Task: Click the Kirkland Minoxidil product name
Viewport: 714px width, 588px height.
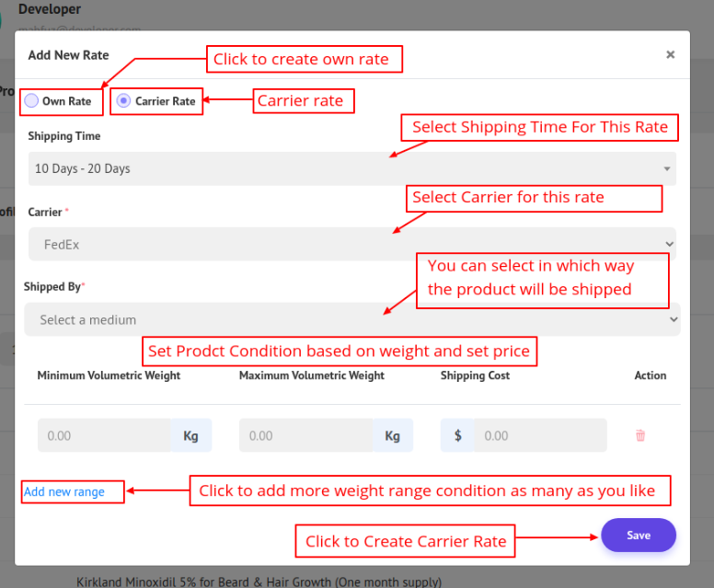Action: tap(259, 582)
